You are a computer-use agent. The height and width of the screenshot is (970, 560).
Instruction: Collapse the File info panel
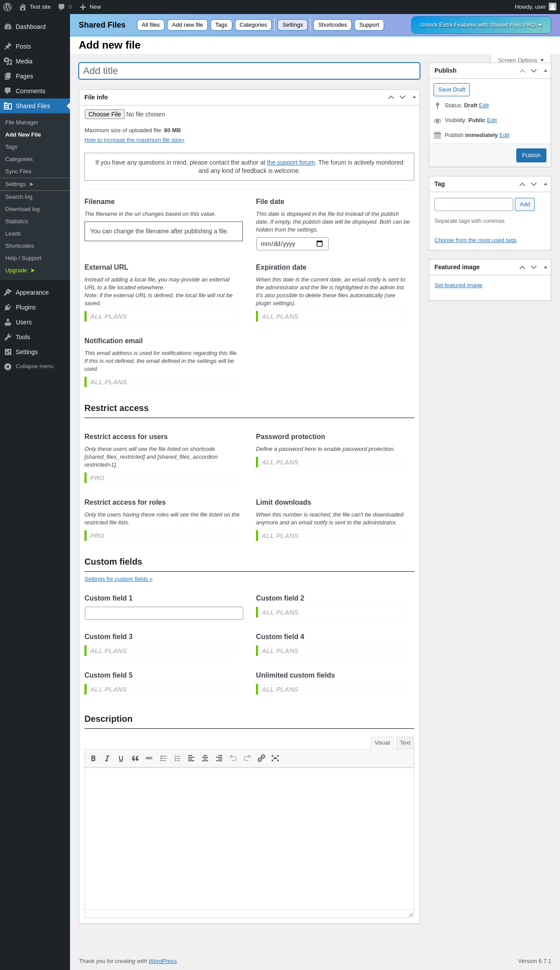click(x=414, y=97)
